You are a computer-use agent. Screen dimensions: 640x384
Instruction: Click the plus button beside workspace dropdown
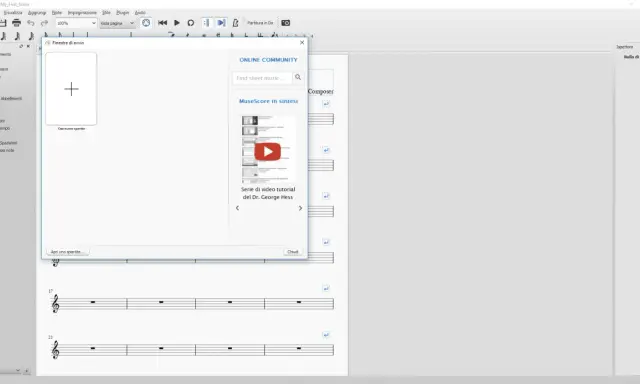pyautogui.click(x=27, y=371)
